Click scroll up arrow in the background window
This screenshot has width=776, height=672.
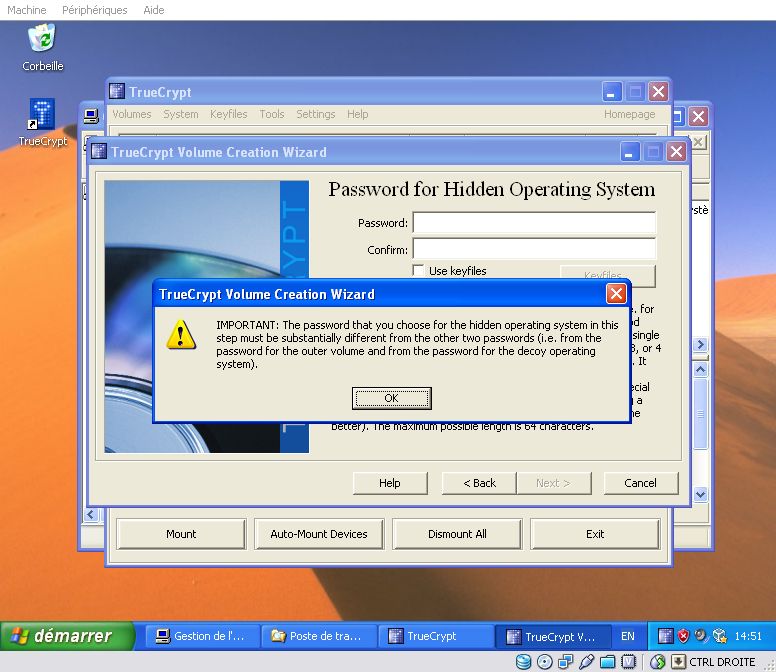tap(700, 369)
